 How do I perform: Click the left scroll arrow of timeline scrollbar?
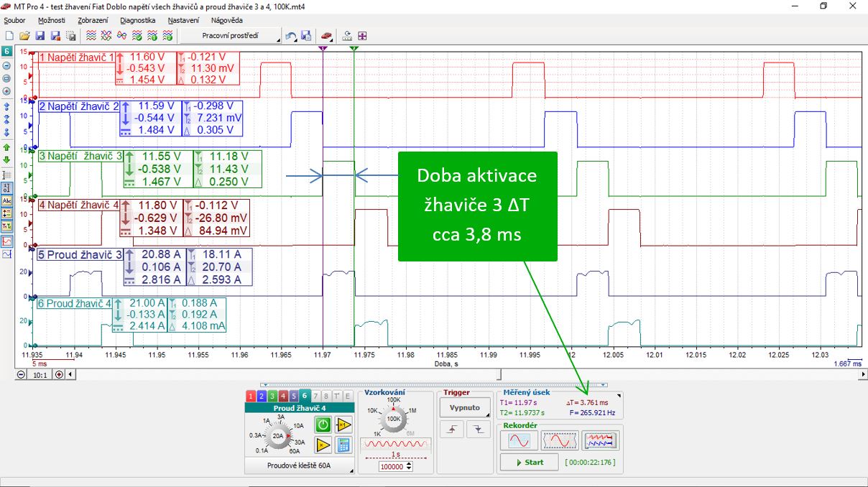71,374
